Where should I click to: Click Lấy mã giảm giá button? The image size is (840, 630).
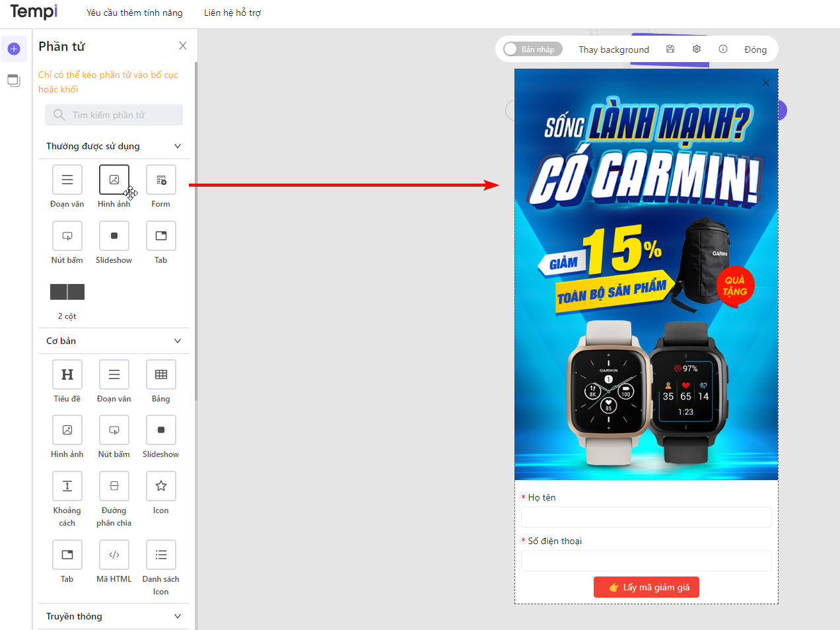647,587
